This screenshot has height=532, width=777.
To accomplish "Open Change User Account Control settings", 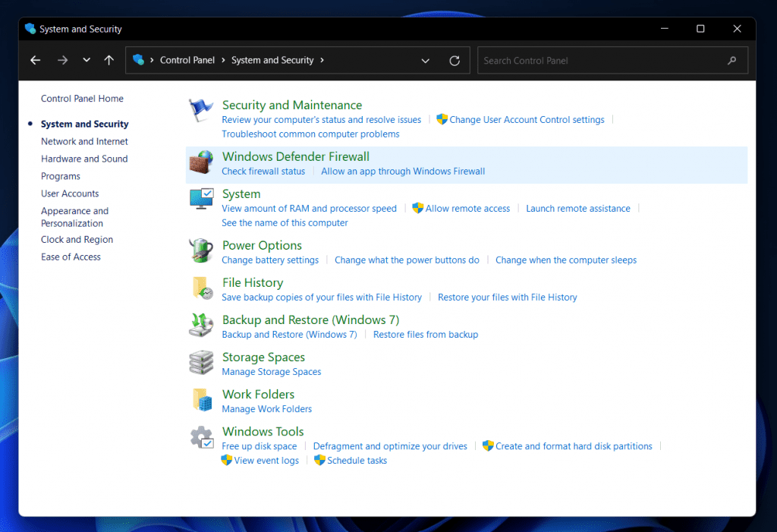I will [x=527, y=120].
